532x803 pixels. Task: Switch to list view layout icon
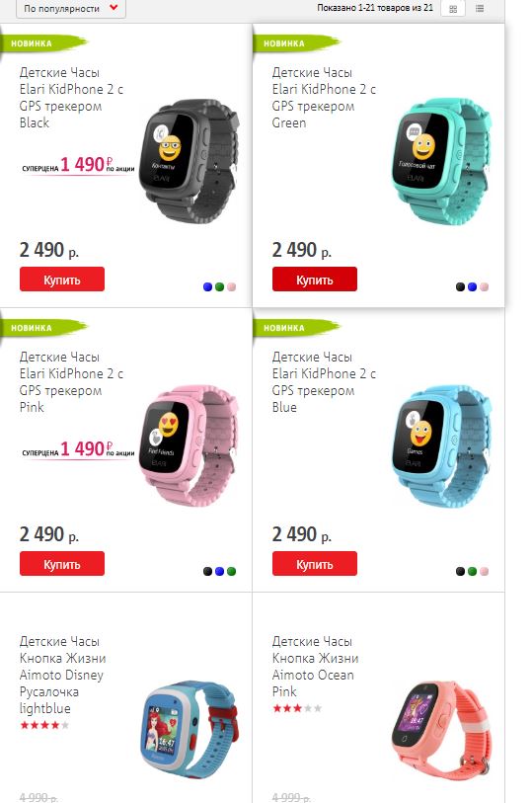[480, 9]
